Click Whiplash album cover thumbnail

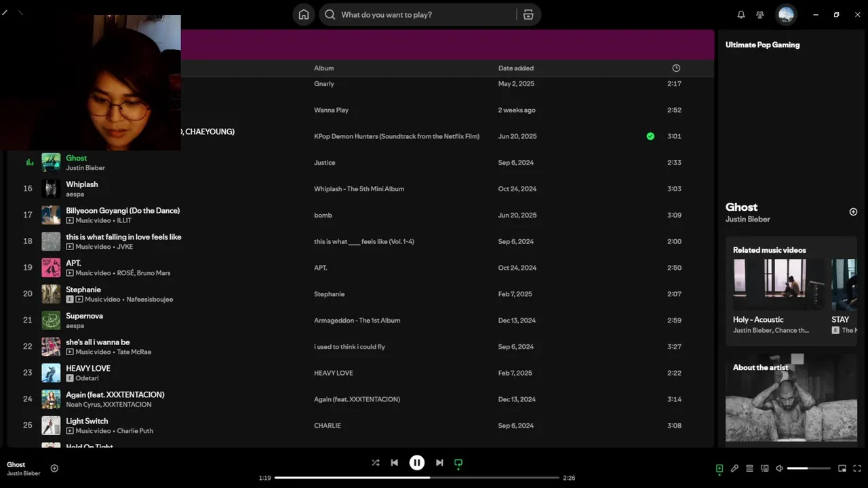(x=51, y=189)
